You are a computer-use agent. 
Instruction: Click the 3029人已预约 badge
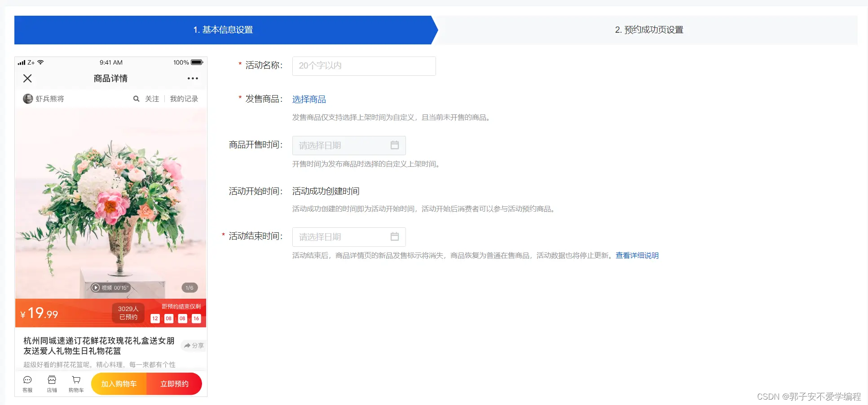click(x=128, y=313)
